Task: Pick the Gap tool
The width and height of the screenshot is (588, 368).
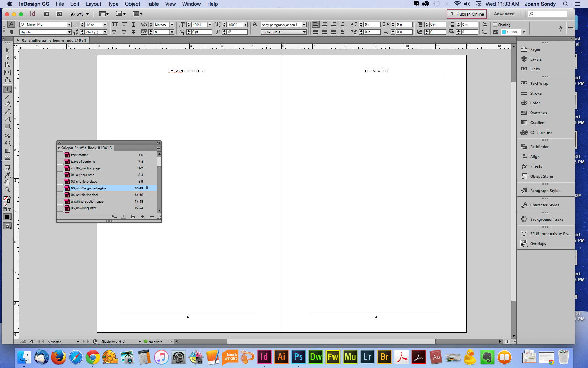Action: pos(7,72)
